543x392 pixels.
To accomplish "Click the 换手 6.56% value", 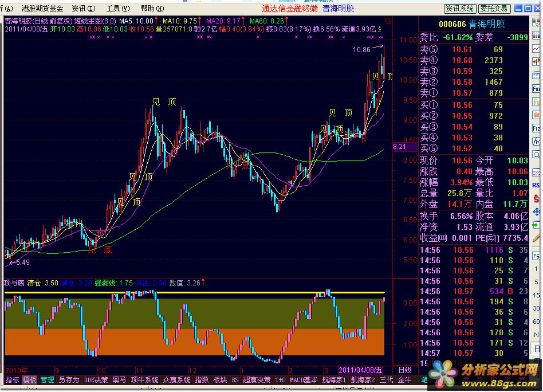I will coord(461,216).
